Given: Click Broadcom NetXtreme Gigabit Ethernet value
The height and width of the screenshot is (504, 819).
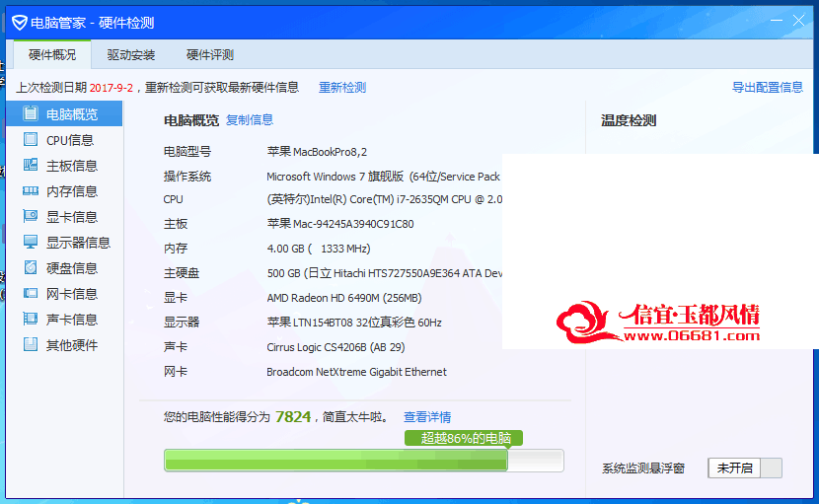Looking at the screenshot, I should pyautogui.click(x=357, y=372).
